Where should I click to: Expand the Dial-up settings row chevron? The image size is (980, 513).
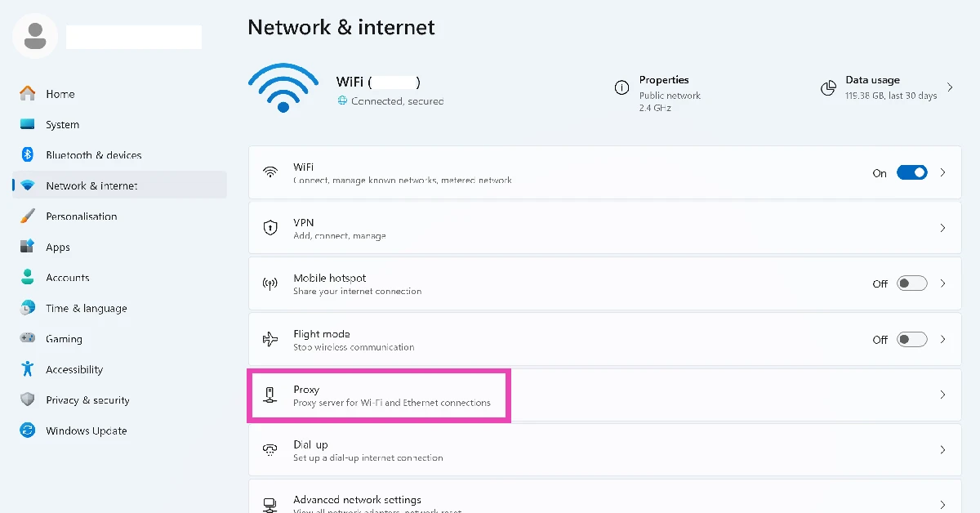pyautogui.click(x=942, y=449)
